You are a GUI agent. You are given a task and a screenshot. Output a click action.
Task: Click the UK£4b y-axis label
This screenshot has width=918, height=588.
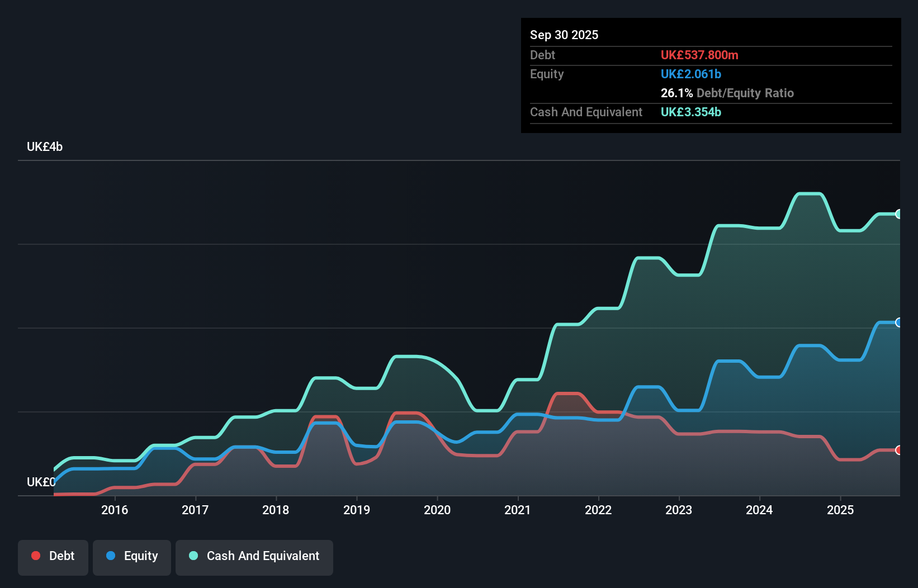[45, 147]
